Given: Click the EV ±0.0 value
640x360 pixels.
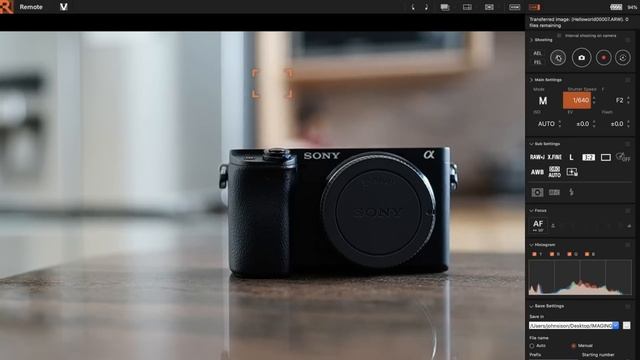Looking at the screenshot, I should coord(582,124).
